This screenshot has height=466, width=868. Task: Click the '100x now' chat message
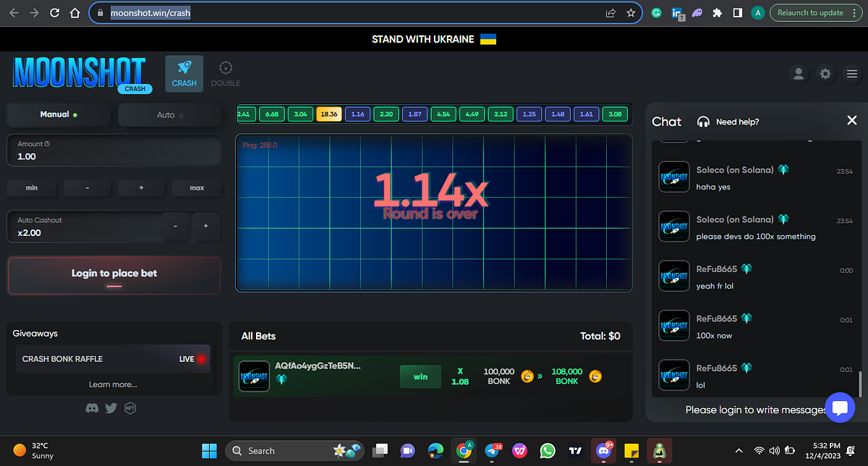pyautogui.click(x=714, y=336)
